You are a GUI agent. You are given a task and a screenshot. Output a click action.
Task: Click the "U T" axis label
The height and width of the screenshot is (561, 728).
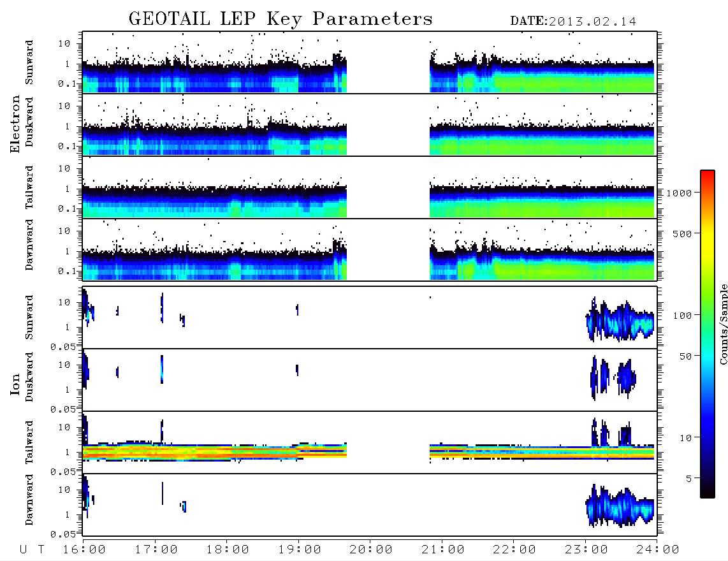[x=32, y=550]
